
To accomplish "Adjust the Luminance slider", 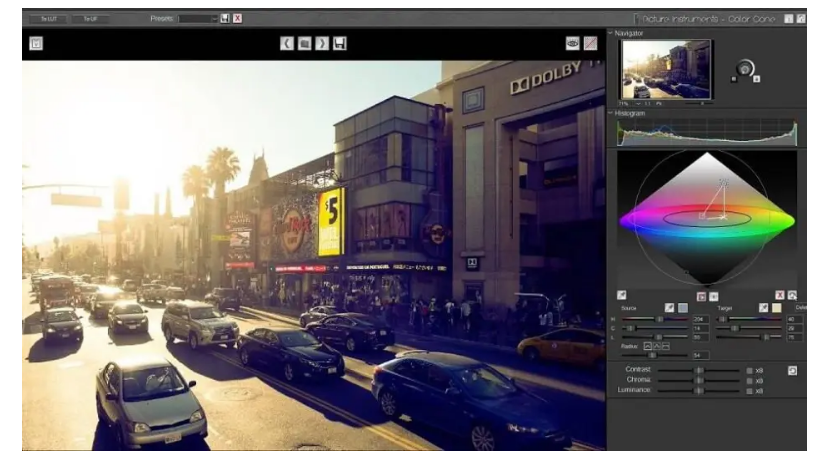I will (699, 391).
